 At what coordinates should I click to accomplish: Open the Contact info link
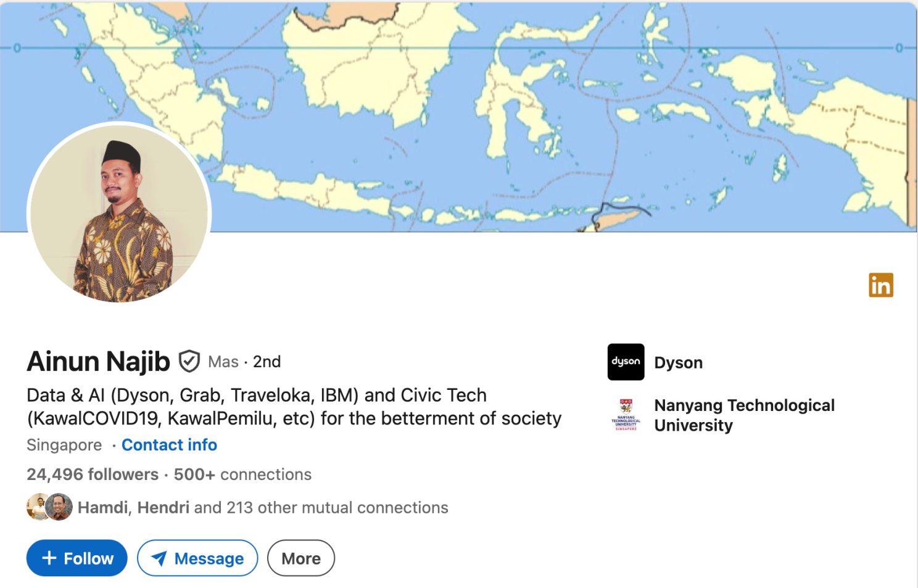click(169, 445)
